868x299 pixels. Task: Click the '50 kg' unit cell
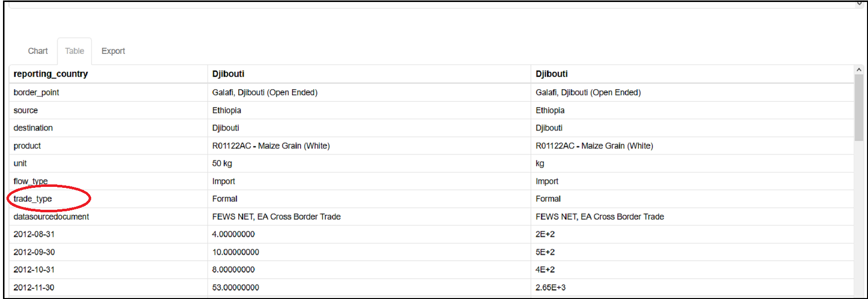click(222, 163)
